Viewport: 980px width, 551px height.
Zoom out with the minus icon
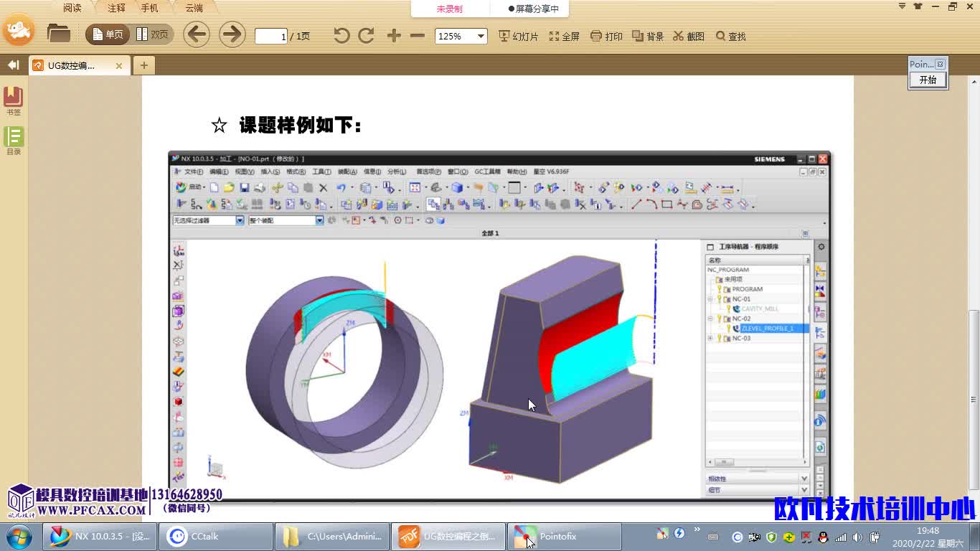[x=418, y=36]
